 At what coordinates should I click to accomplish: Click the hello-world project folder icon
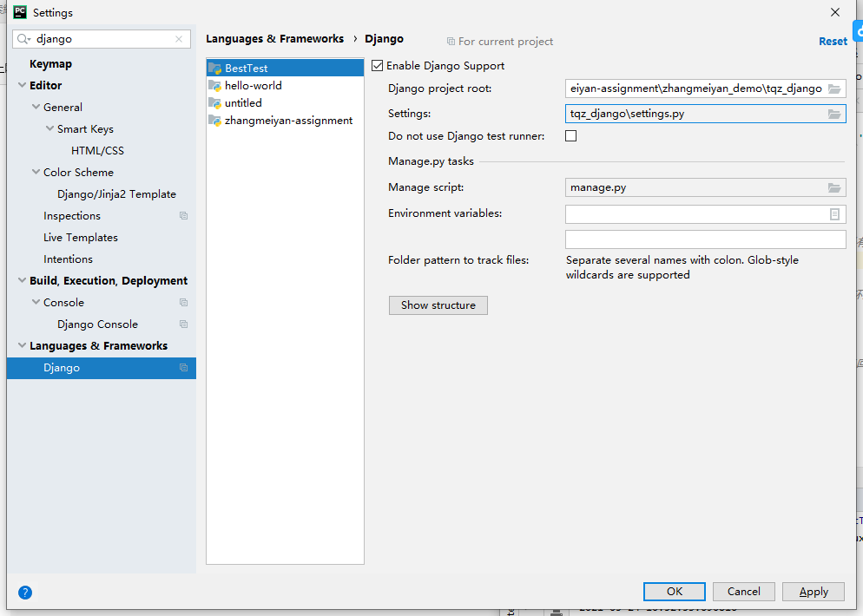[x=214, y=86]
